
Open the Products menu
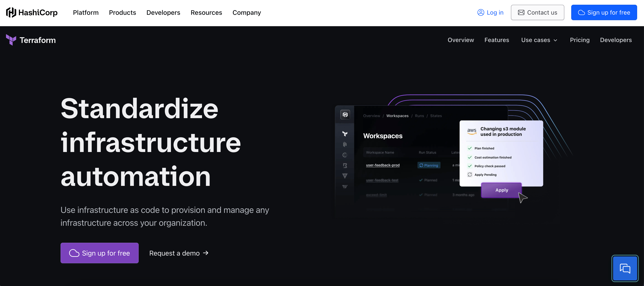click(x=123, y=12)
